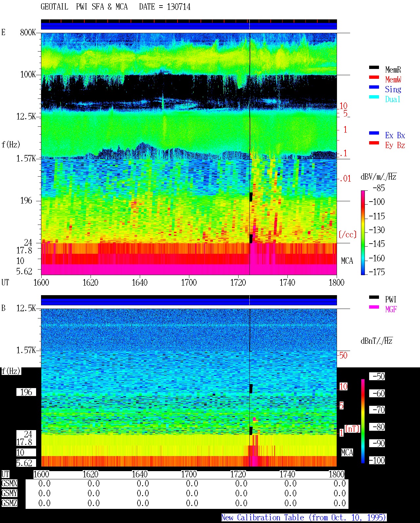Click the Dual legend label
Image resolution: width=420 pixels, height=523 pixels.
(x=393, y=99)
